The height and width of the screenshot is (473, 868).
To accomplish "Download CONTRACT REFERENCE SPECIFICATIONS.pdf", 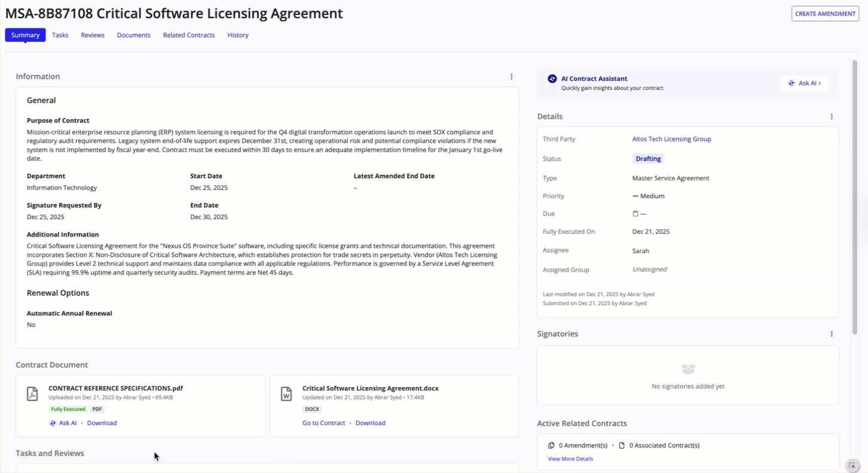I will [102, 423].
